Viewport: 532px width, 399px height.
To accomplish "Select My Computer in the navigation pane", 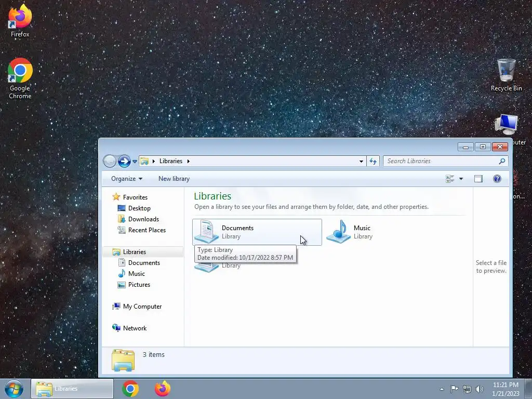I will pos(142,307).
